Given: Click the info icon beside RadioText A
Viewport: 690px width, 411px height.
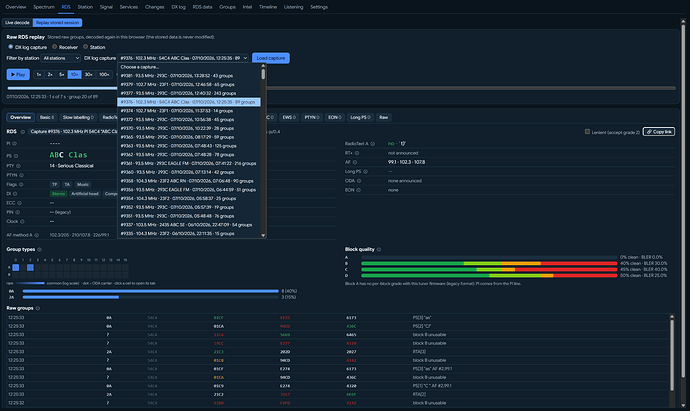Looking at the screenshot, I should coord(373,144).
